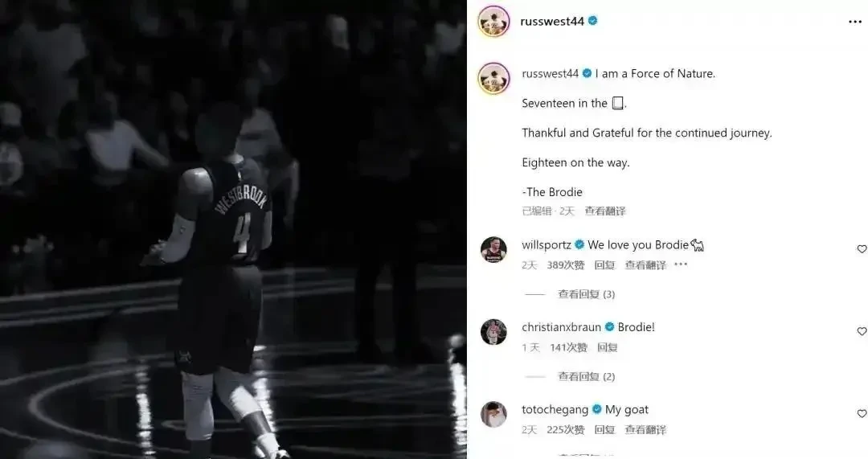Click russwest44 profile avatar in post header
This screenshot has height=459, width=868.
(x=493, y=22)
